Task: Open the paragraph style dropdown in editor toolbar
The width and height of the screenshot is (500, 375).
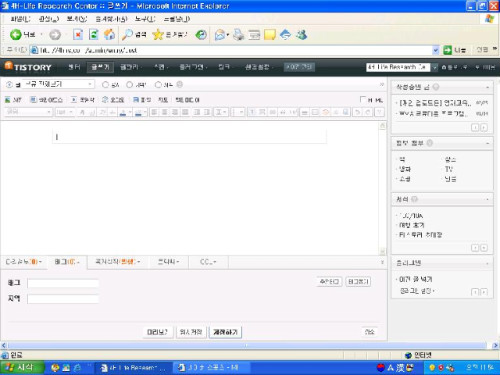Action: [28, 112]
